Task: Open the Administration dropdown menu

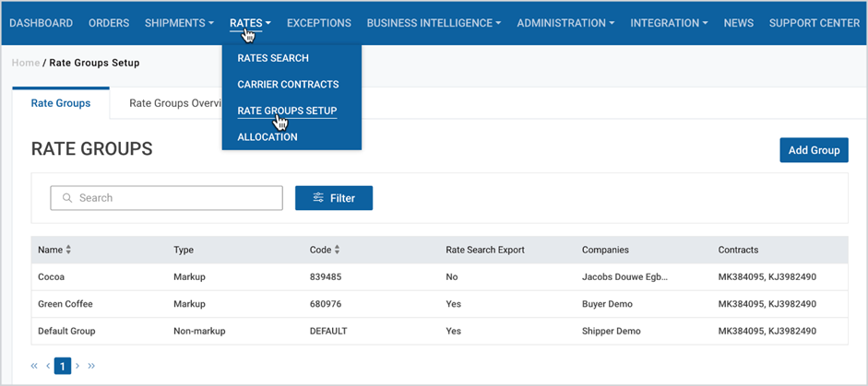Action: (x=565, y=23)
